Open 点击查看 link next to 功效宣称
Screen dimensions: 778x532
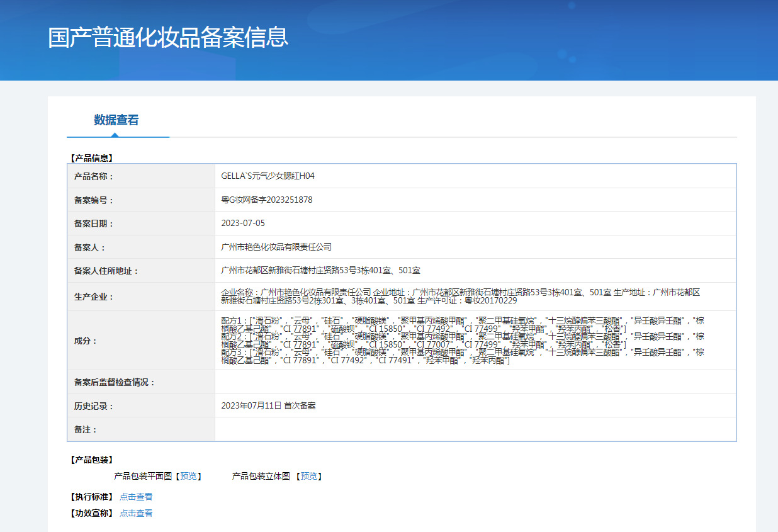click(x=136, y=513)
